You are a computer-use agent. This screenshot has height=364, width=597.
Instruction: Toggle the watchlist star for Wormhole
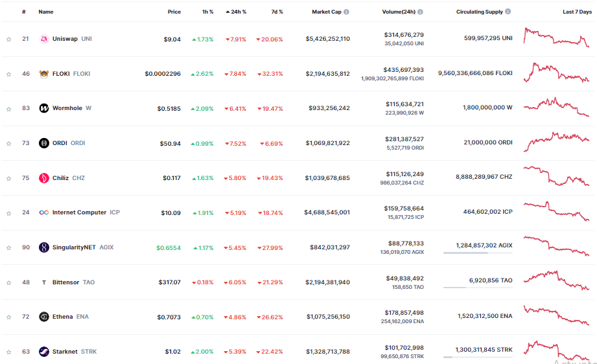[9, 109]
